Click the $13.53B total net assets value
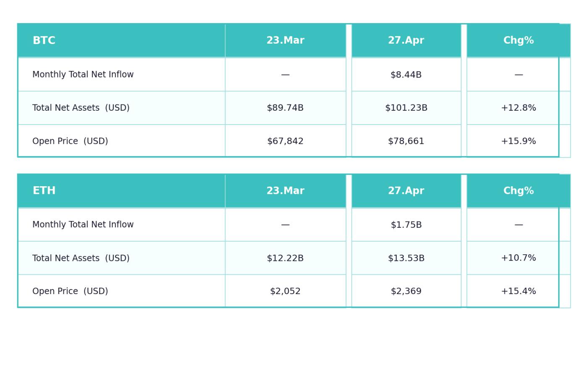Viewport: 588px width, 370px height. 406,258
